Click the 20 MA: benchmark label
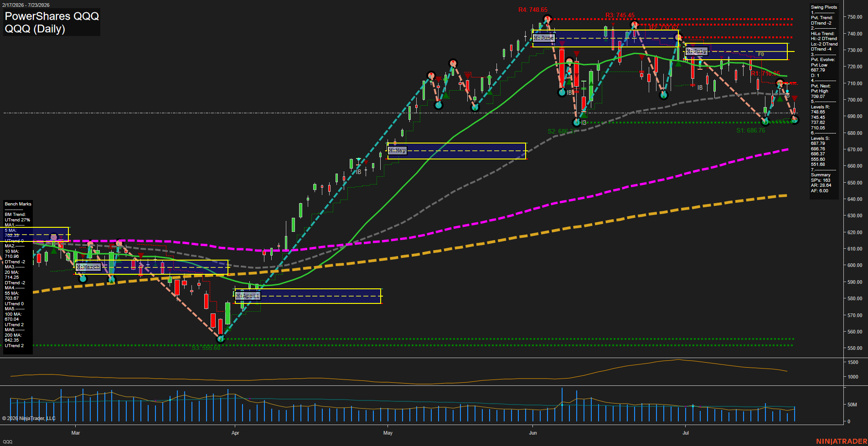The width and height of the screenshot is (868, 446). (12, 272)
